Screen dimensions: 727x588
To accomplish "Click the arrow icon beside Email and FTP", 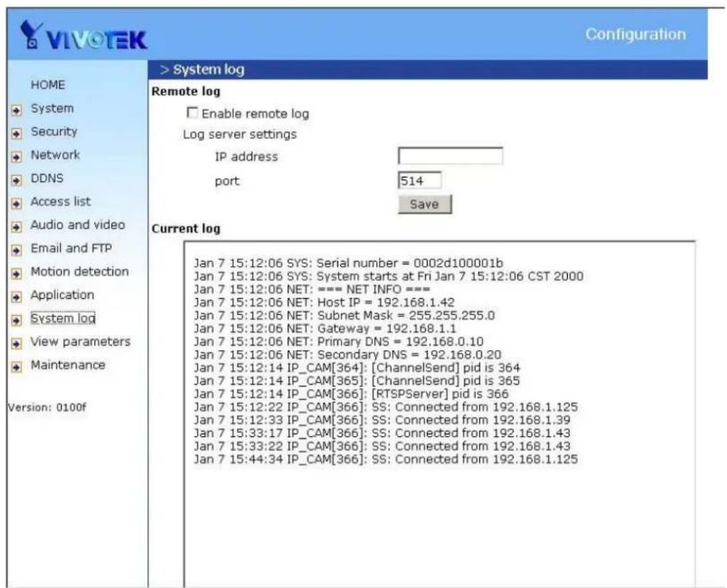I will point(16,250).
